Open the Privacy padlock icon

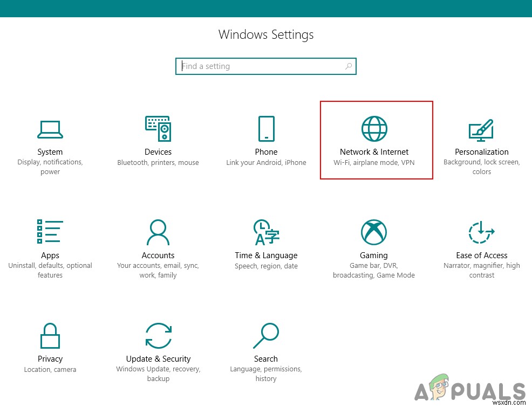50,336
